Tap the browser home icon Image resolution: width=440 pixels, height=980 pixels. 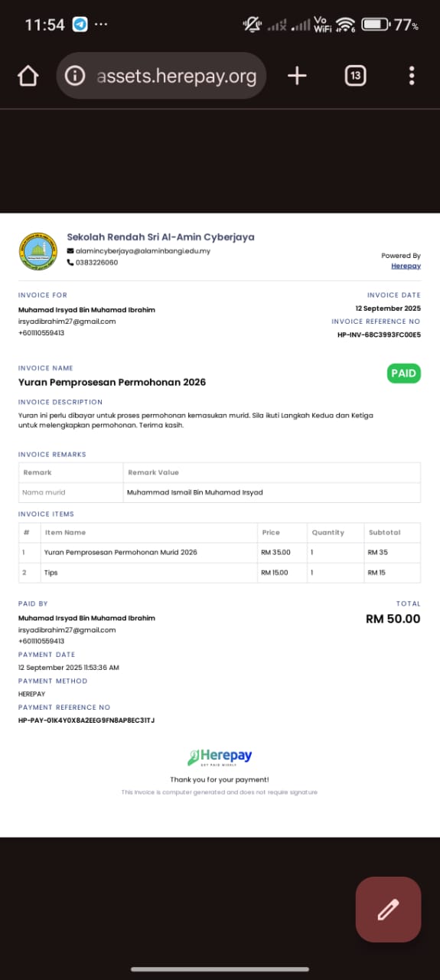coord(28,76)
